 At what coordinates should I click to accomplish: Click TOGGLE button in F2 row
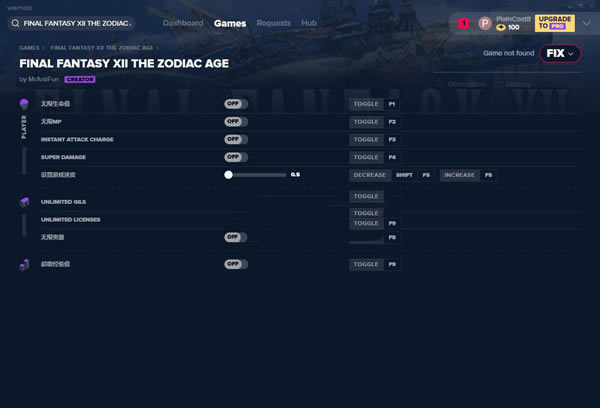[x=366, y=122]
